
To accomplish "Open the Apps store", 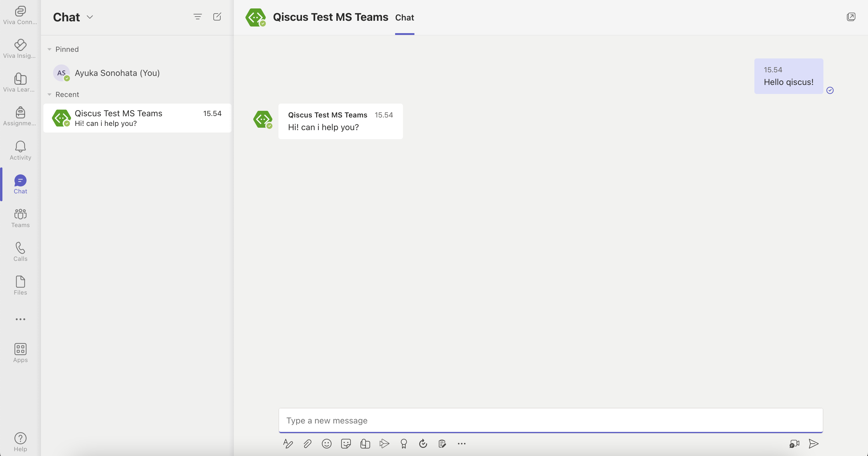I will point(20,353).
